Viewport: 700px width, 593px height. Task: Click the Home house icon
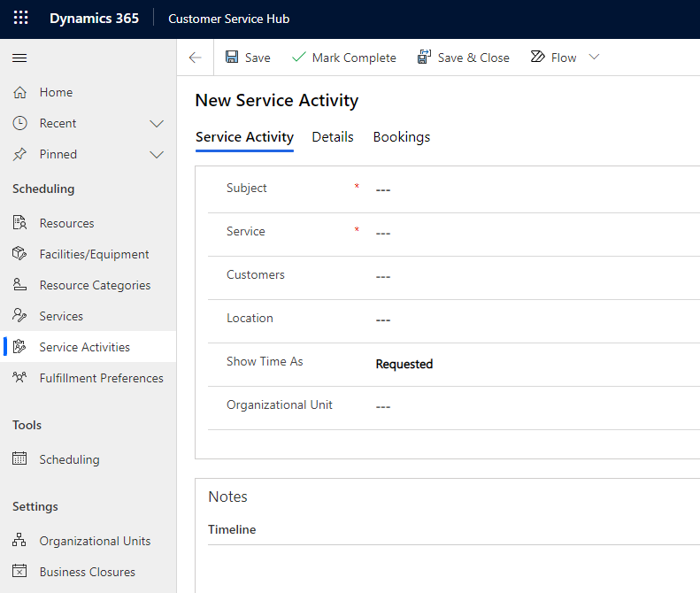click(x=19, y=92)
